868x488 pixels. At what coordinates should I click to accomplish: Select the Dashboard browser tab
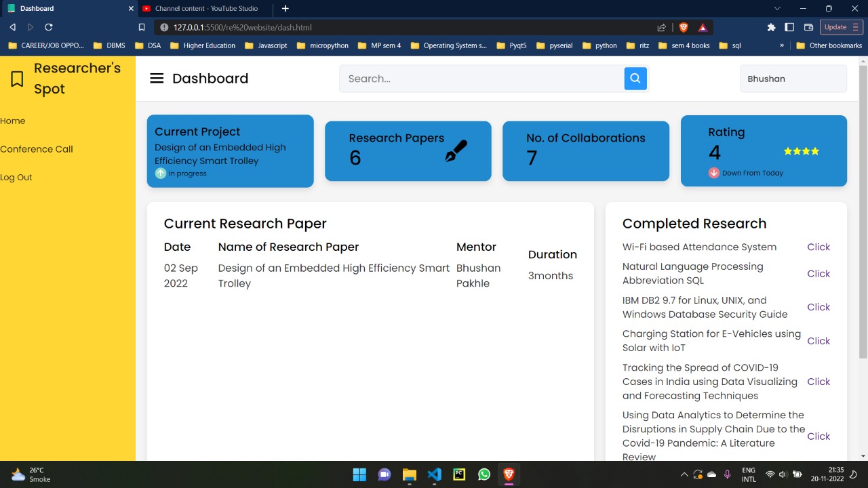68,8
